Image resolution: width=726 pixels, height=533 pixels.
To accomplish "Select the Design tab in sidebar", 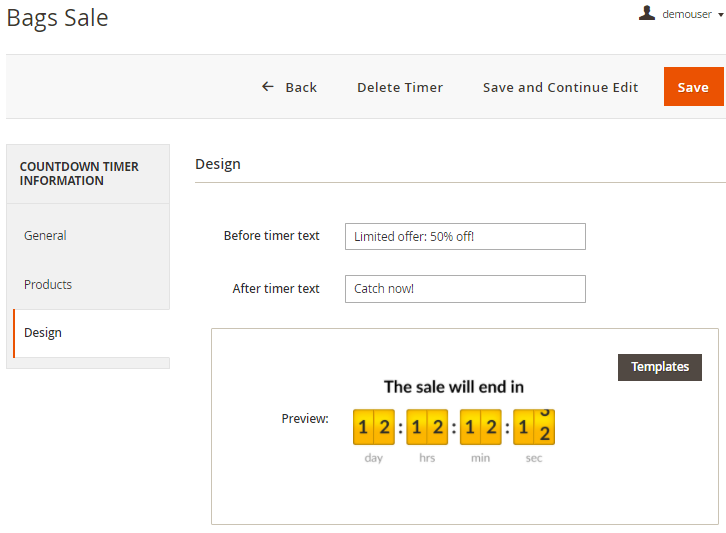I will (x=43, y=333).
